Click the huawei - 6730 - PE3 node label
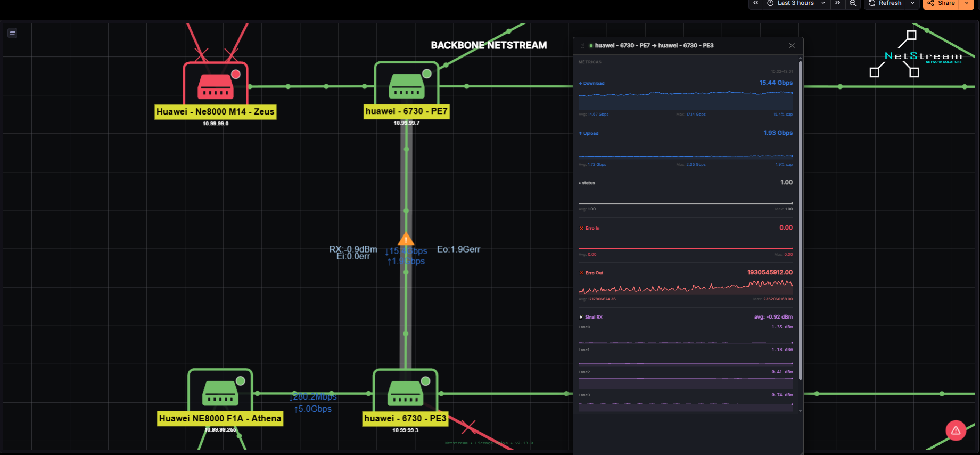This screenshot has width=980, height=455. click(406, 419)
